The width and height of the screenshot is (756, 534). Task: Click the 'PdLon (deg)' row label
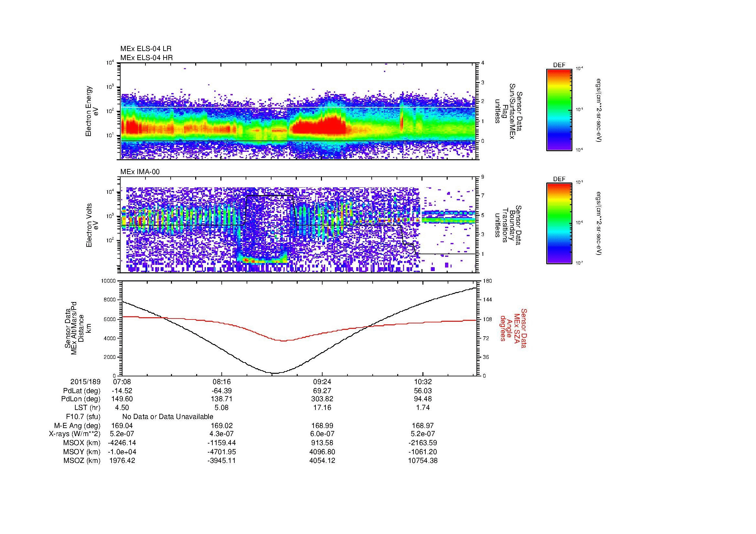pos(81,399)
